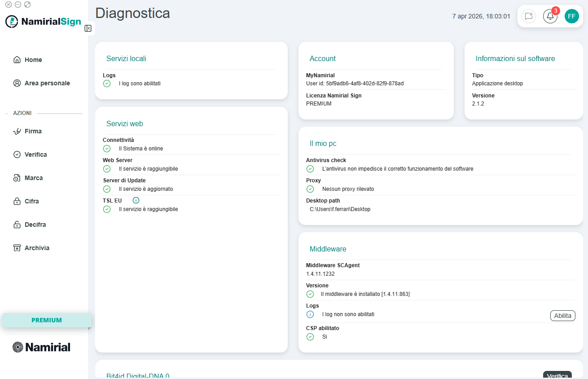Viewport: 588px width, 379px height.
Task: Click the Verifica badge icon
Action: pos(17,154)
